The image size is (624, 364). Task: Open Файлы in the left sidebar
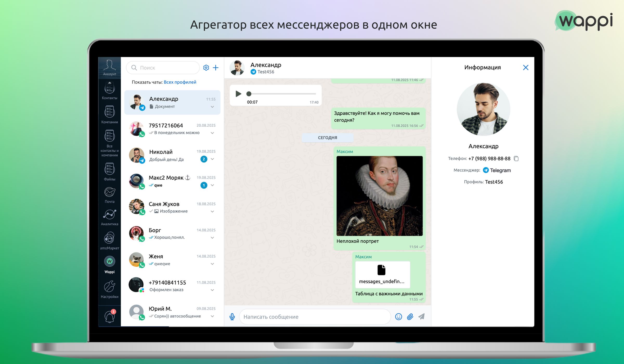[109, 172]
